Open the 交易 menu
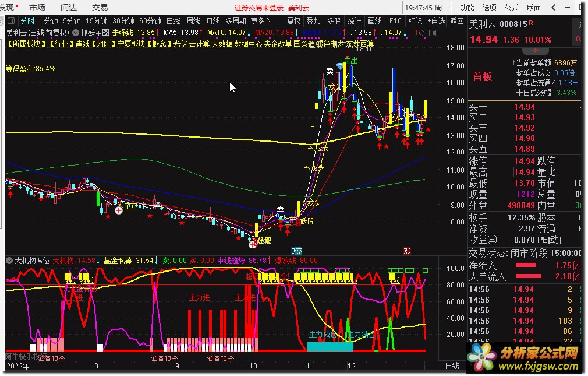Screen dimensions: 588x376 coord(100,8)
